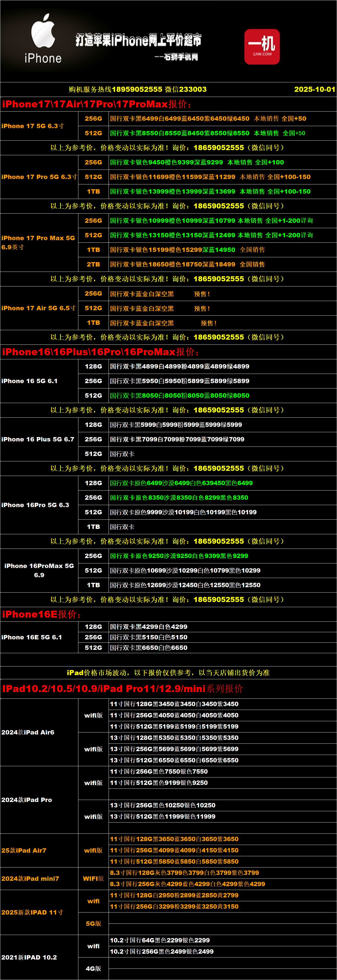This screenshot has width=337, height=980.
Task: Click the iPhone 16 Plus 5G 6.7 model label
Action: [38, 439]
